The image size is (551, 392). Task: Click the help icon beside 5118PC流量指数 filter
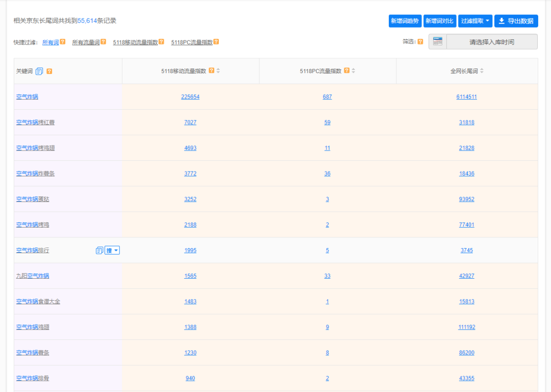click(x=216, y=41)
